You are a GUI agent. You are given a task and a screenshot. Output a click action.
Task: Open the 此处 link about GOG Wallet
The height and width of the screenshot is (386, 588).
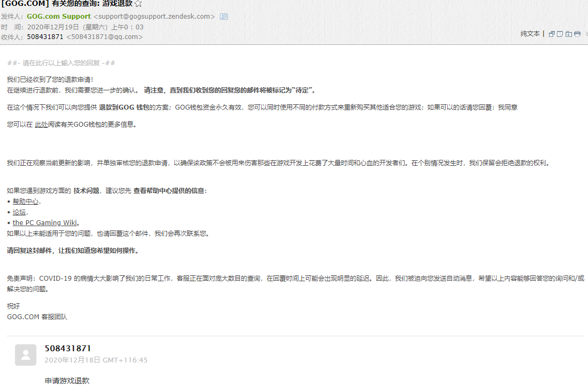(x=41, y=125)
